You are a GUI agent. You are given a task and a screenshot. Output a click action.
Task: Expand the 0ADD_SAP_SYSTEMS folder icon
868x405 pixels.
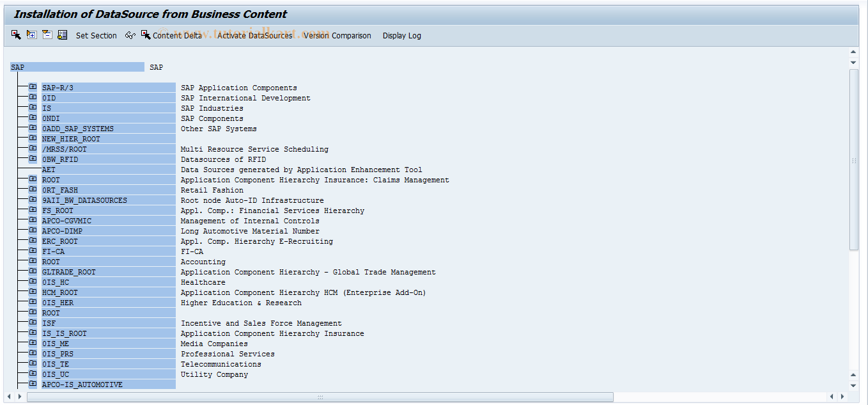point(33,128)
